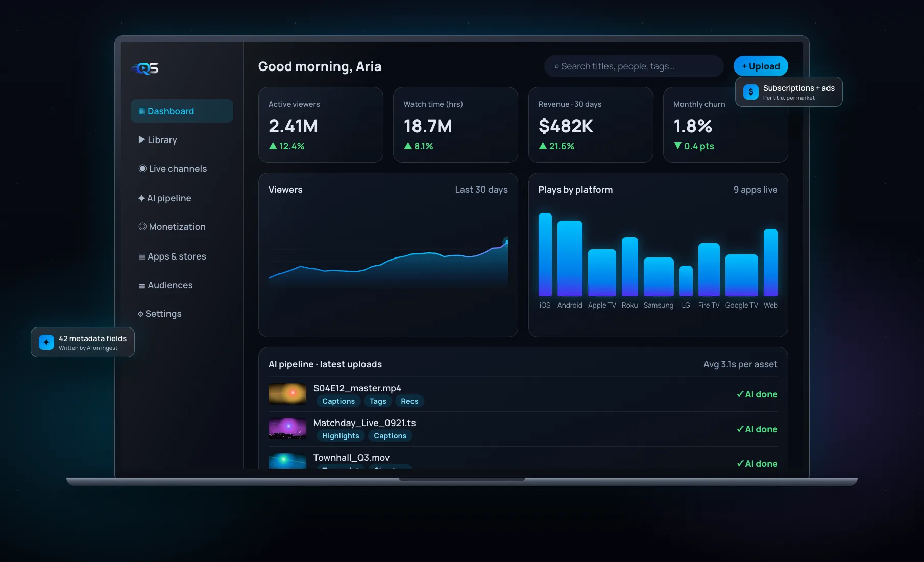Click the Audiences lines icon
Viewport: 924px width, 562px height.
point(142,286)
